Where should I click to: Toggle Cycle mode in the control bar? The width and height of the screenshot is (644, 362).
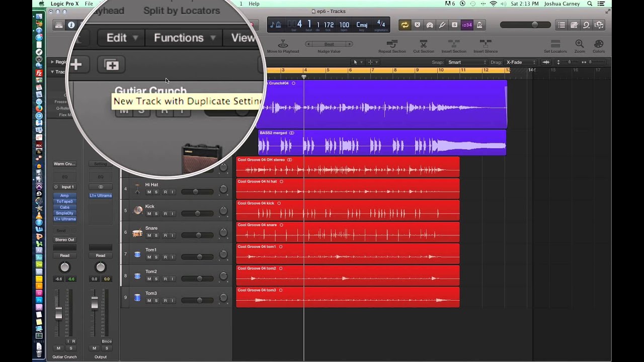pos(405,25)
